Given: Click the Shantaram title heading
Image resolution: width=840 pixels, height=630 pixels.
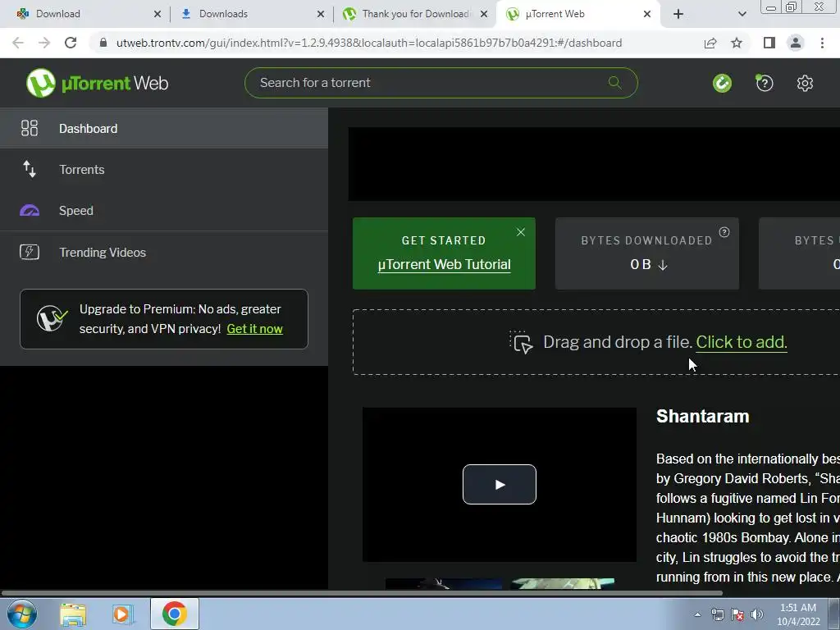Looking at the screenshot, I should [702, 416].
